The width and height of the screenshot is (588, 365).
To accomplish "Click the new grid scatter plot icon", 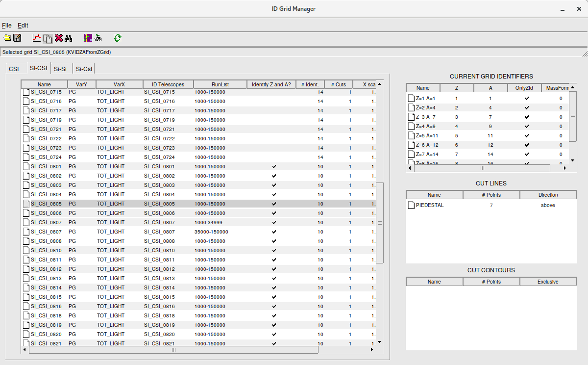I will point(37,38).
